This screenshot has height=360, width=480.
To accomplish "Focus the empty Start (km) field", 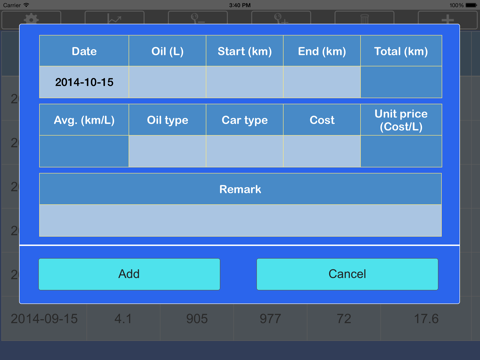I will [x=245, y=82].
